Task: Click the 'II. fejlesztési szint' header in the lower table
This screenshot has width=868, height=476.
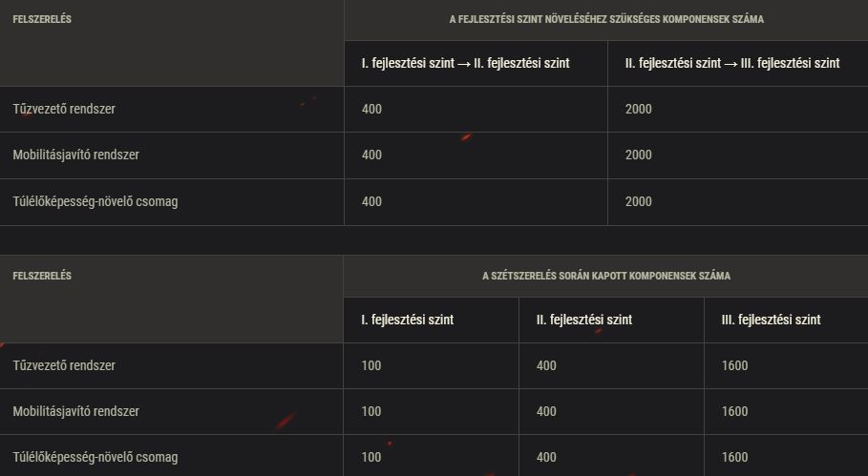Action: point(584,320)
